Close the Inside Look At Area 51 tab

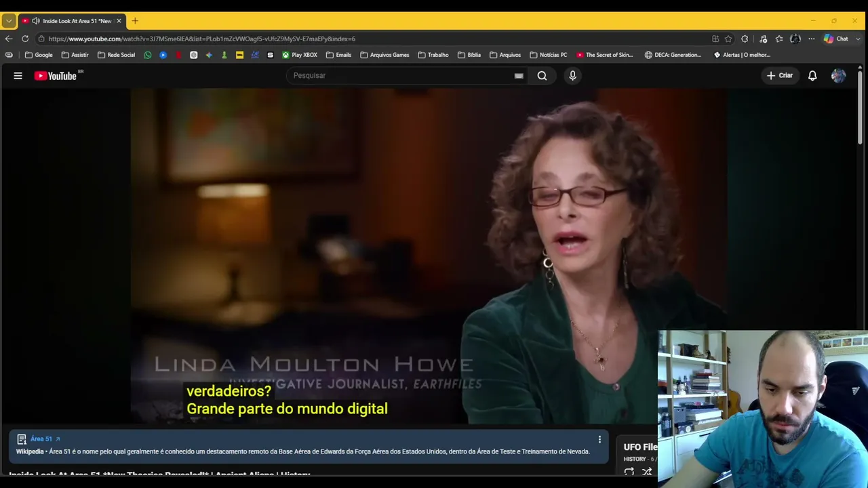pos(119,21)
